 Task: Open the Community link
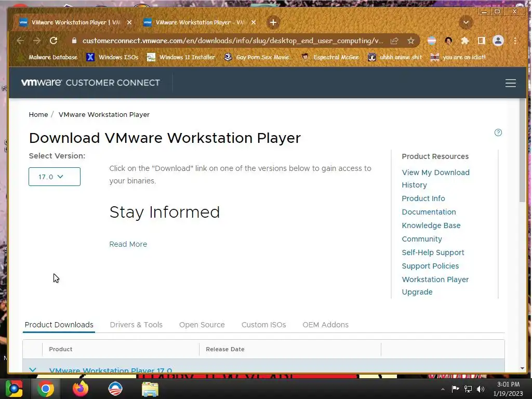pyautogui.click(x=422, y=239)
